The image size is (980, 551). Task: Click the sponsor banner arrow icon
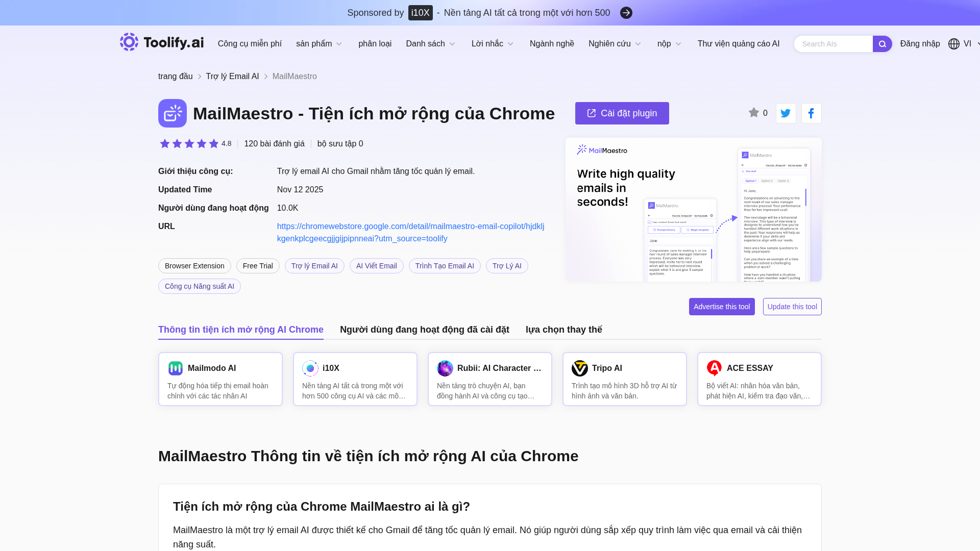626,13
